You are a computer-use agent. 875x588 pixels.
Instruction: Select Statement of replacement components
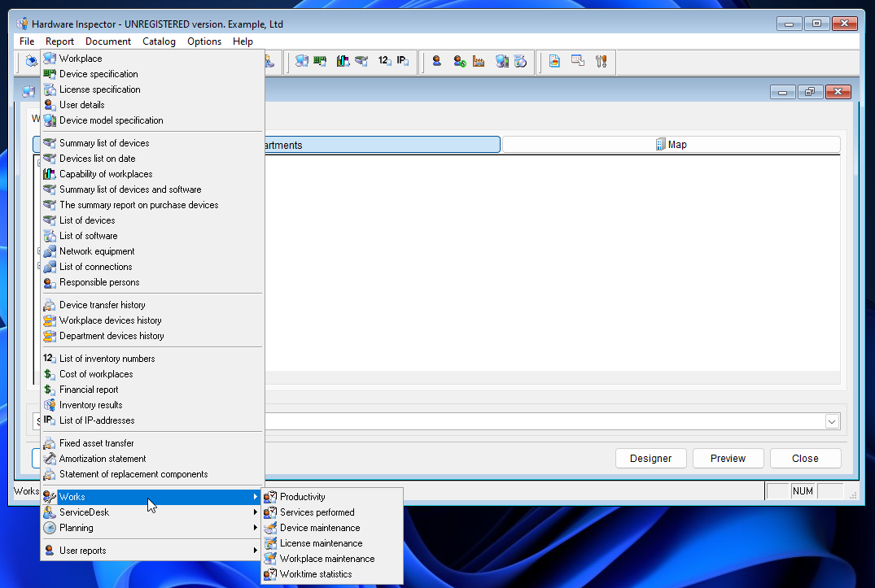(x=152, y=474)
